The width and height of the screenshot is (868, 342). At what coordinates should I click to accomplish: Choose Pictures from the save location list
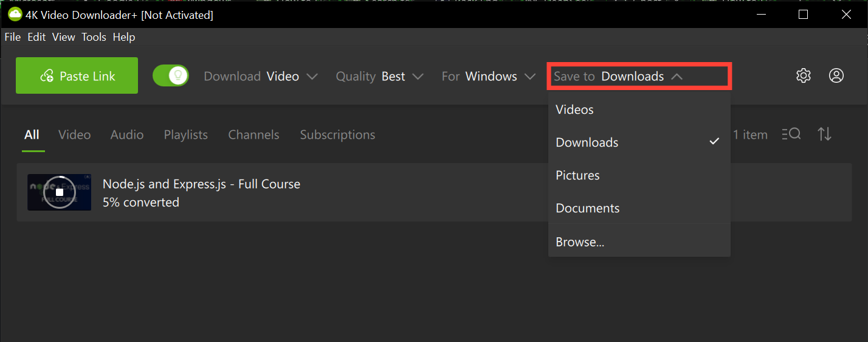577,175
